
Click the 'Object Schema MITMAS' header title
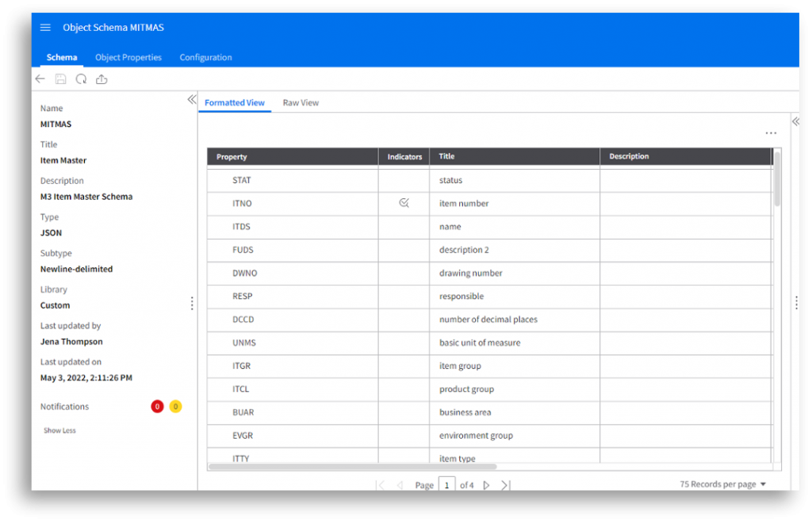[113, 28]
